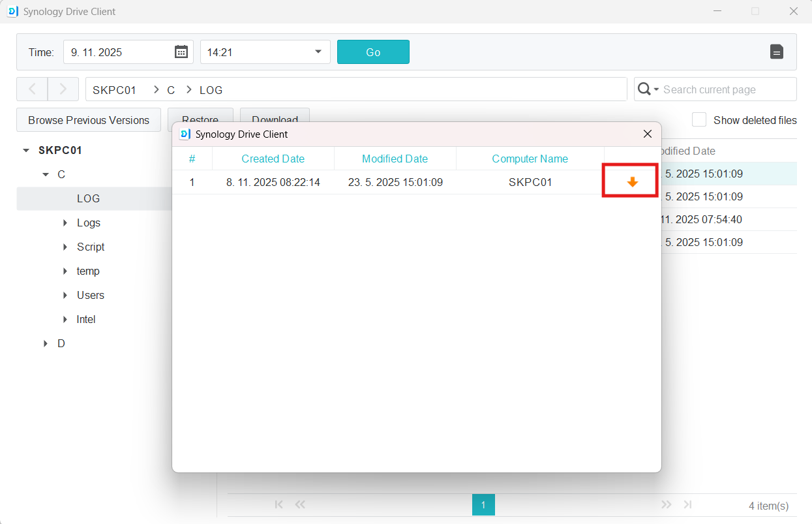Image resolution: width=812 pixels, height=524 pixels.
Task: Click the orange download arrow for version 1
Action: [x=632, y=182]
